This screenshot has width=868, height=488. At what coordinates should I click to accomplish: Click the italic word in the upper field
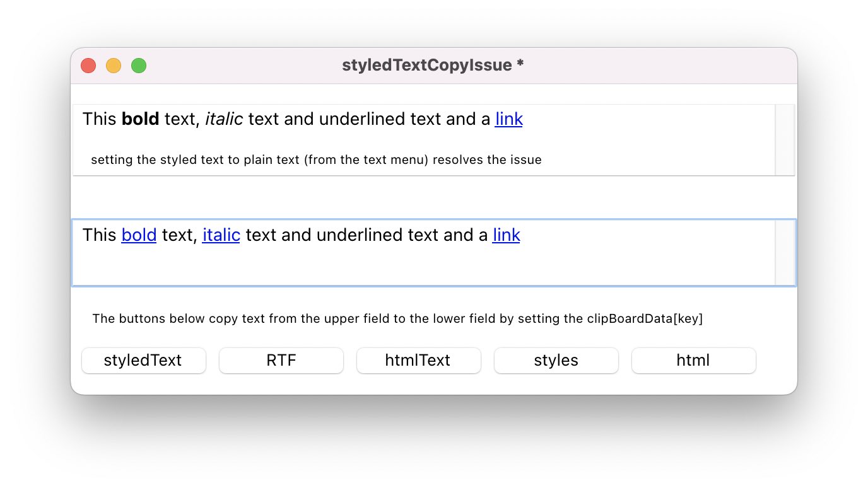click(x=224, y=119)
